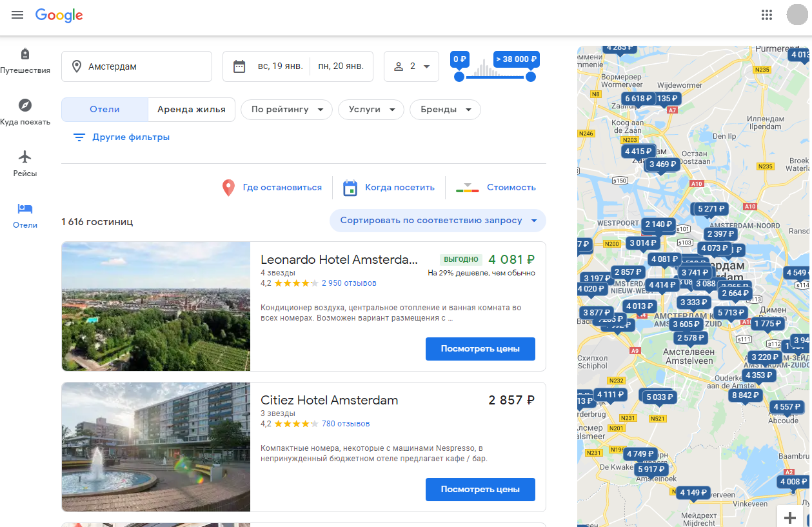
Task: Open Сортировать по соответствию запросу dropdown
Action: [x=438, y=221]
